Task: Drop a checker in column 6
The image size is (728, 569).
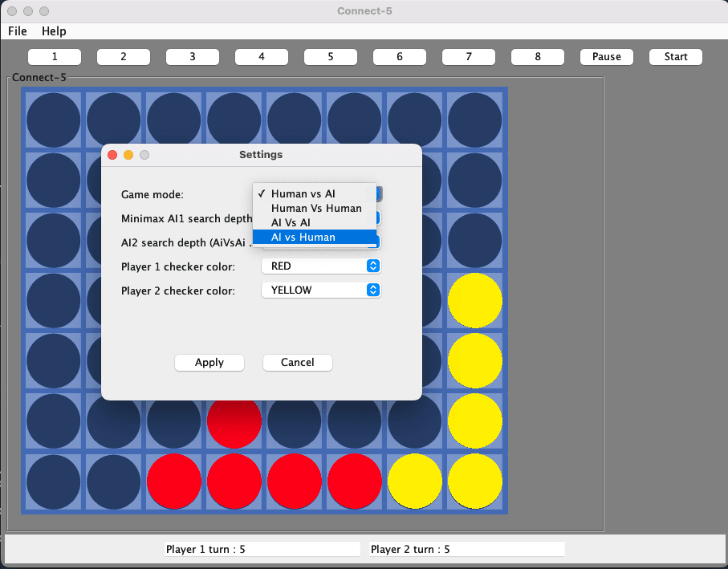Action: 399,56
